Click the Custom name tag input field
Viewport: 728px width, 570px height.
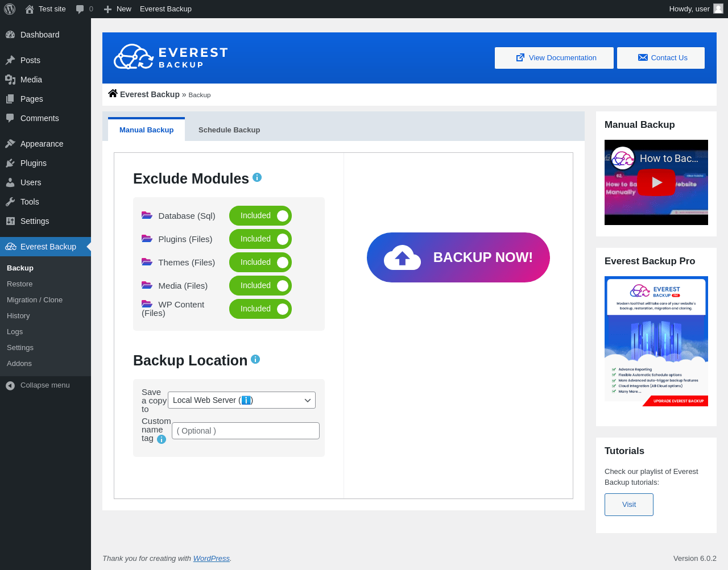point(246,431)
